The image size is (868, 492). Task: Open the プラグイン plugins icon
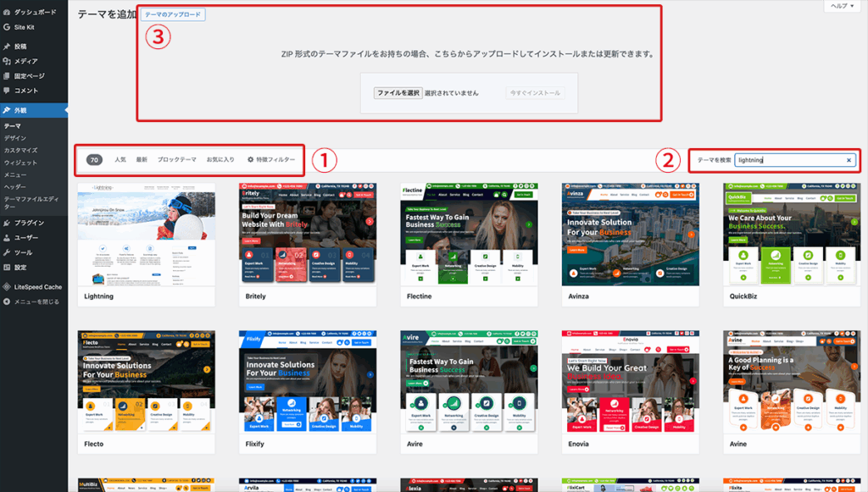(x=7, y=224)
